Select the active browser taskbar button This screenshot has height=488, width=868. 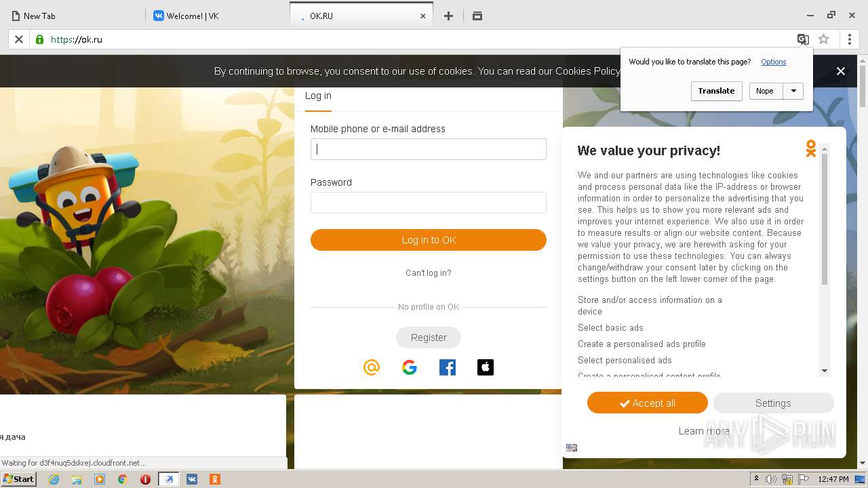click(169, 479)
